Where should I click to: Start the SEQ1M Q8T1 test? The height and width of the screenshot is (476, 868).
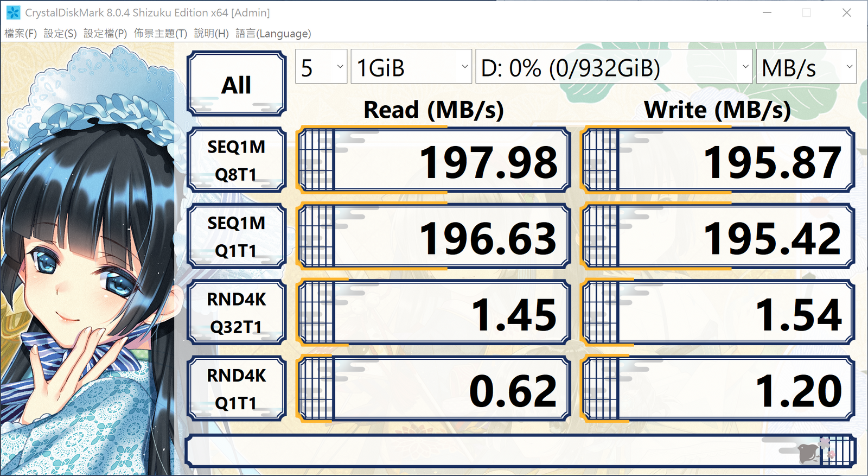(x=237, y=160)
